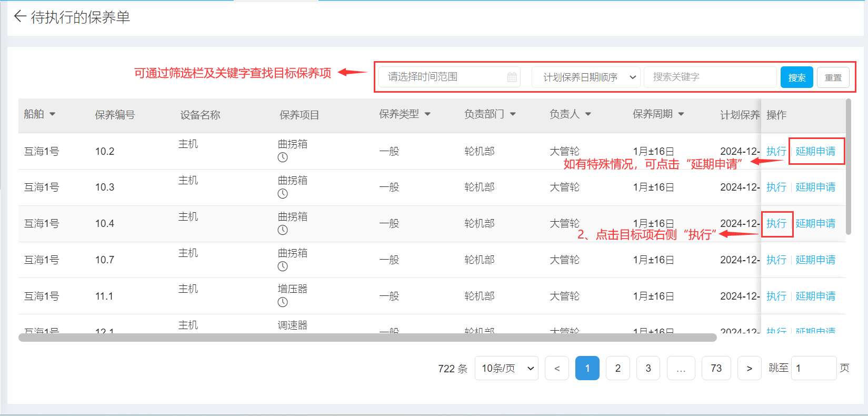
Task: Click the vertical table scrollbar
Action: point(849,166)
